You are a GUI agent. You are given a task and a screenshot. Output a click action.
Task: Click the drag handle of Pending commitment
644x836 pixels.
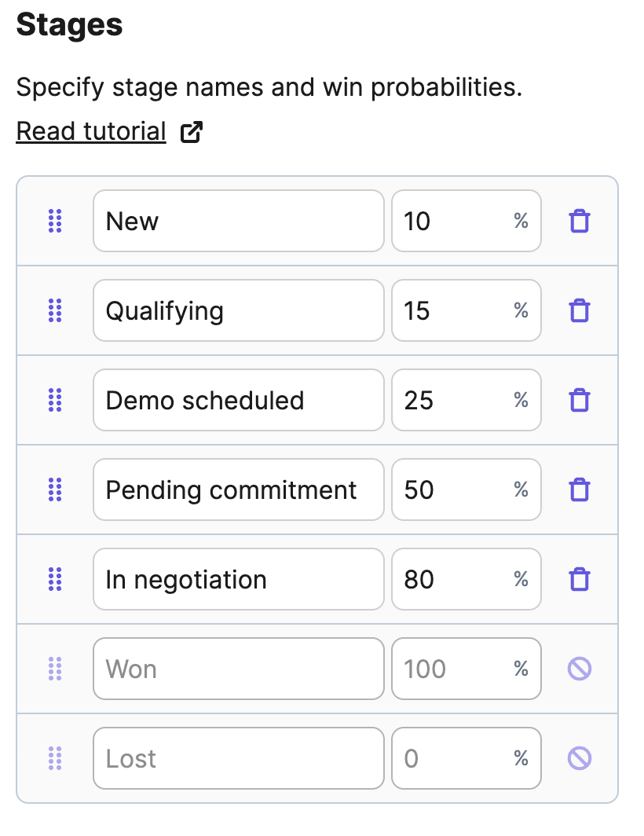click(55, 490)
